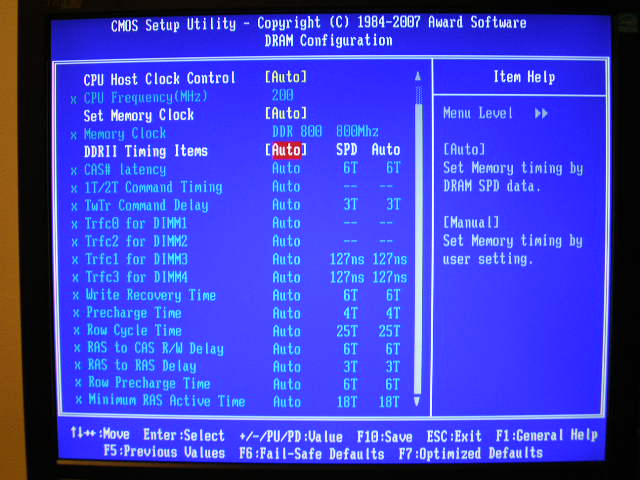Viewport: 640px width, 480px height.
Task: Click the SPD column header
Action: click(x=347, y=149)
